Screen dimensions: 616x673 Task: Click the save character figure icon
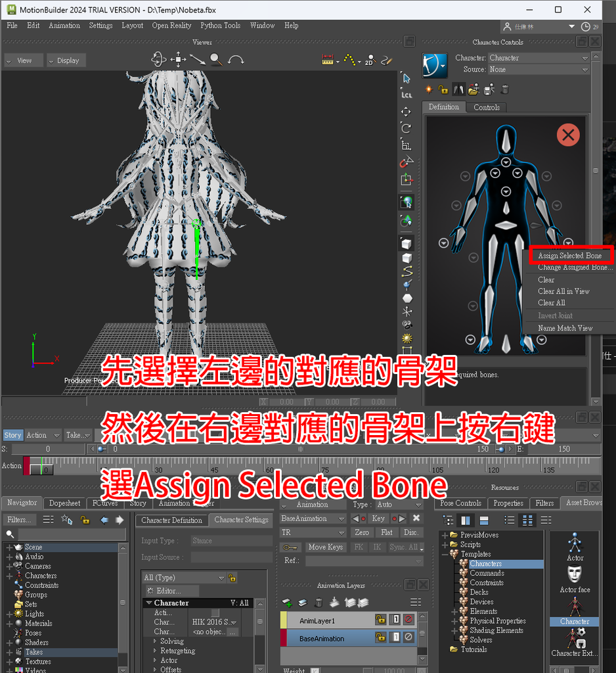(489, 89)
